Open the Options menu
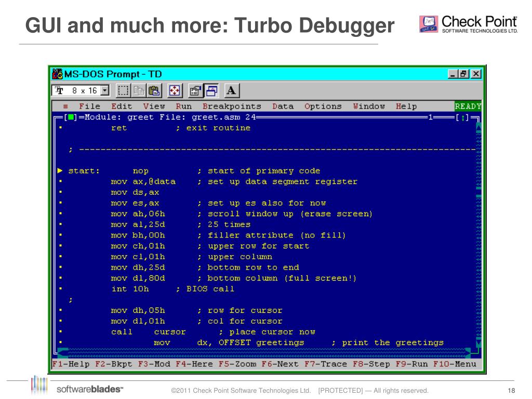532x399 pixels. [323, 107]
